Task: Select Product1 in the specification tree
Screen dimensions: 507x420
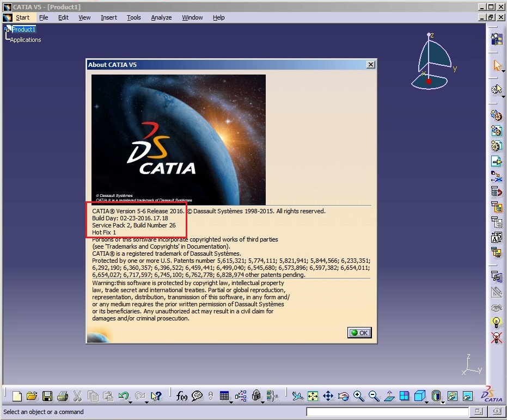Action: (x=23, y=29)
